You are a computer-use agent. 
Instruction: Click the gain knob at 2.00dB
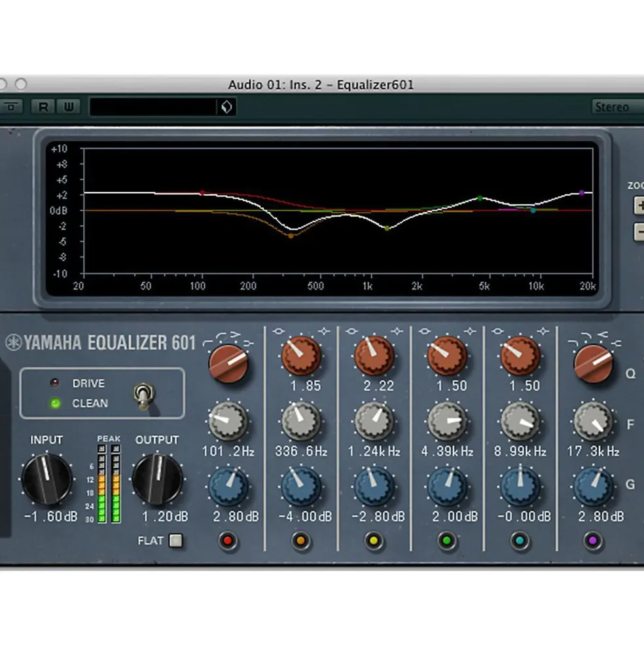tap(446, 487)
